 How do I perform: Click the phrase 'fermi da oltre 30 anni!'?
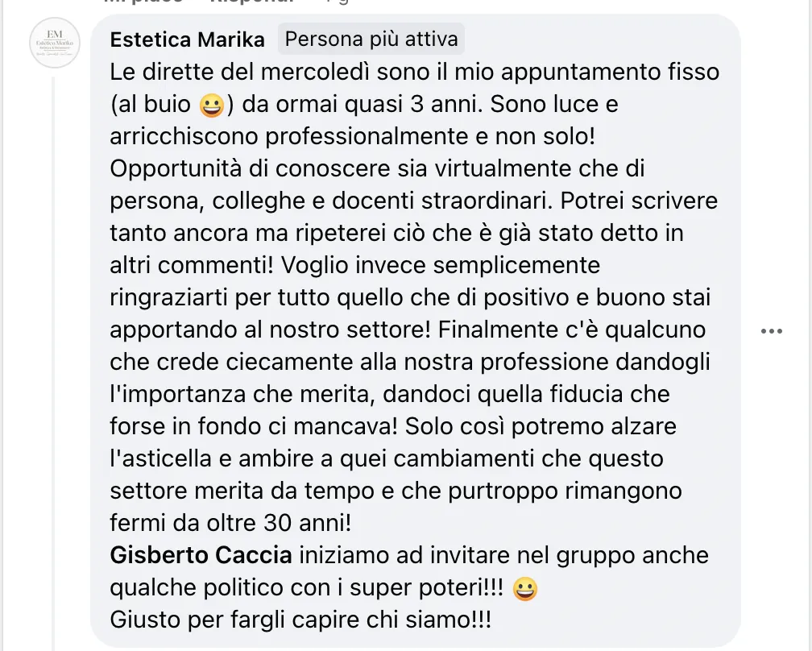pos(230,523)
